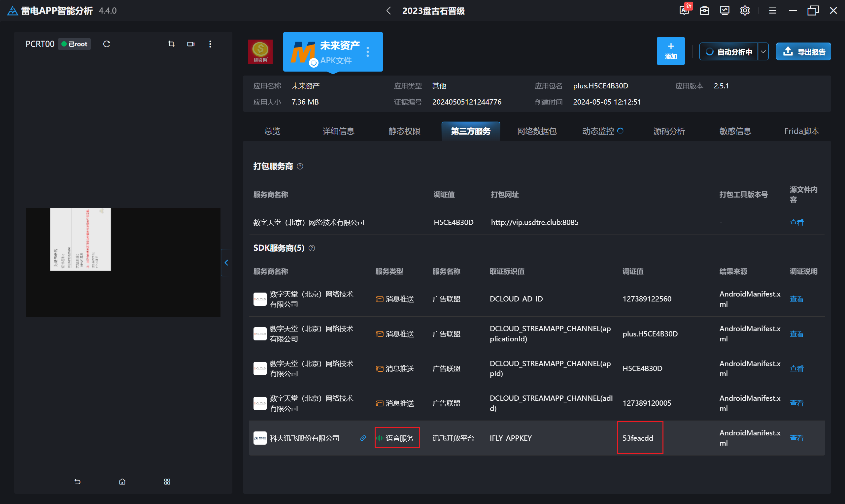The width and height of the screenshot is (845, 504).
Task: Click the 添加 button
Action: click(671, 51)
